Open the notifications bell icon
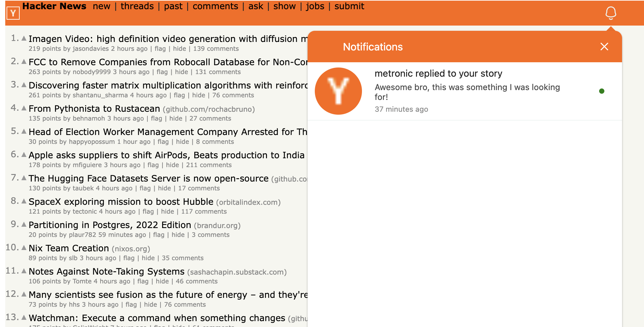 click(x=611, y=13)
